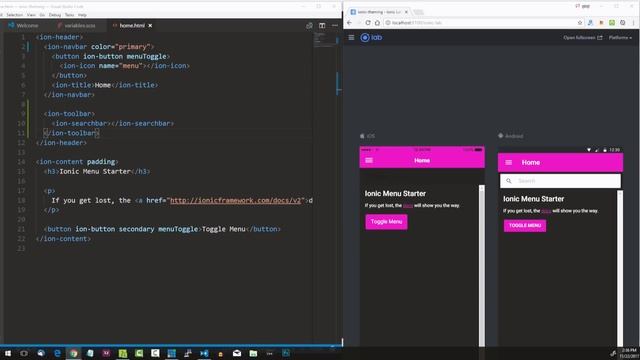Split the VS Code editor

pos(322,25)
